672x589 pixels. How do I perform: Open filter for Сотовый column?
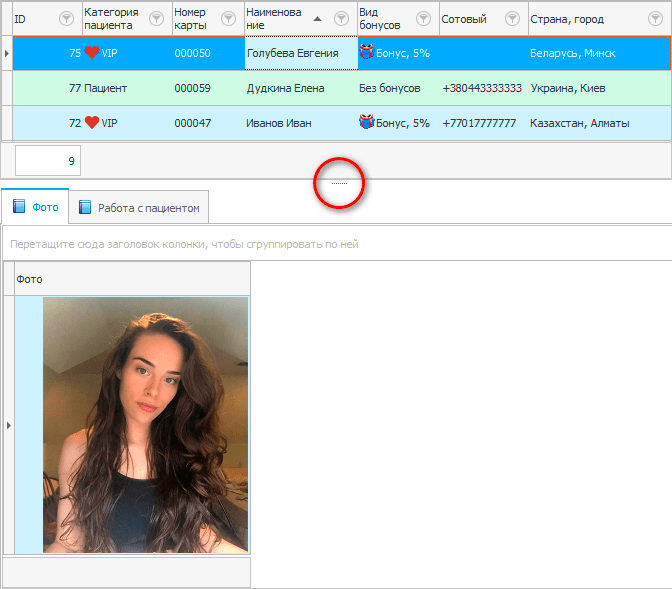tap(512, 18)
